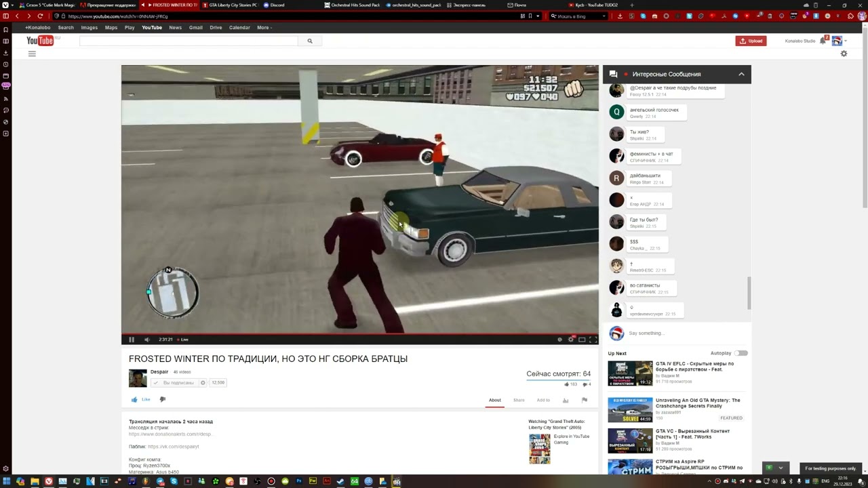Pause the live video playback
This screenshot has width=868, height=488.
[132, 340]
